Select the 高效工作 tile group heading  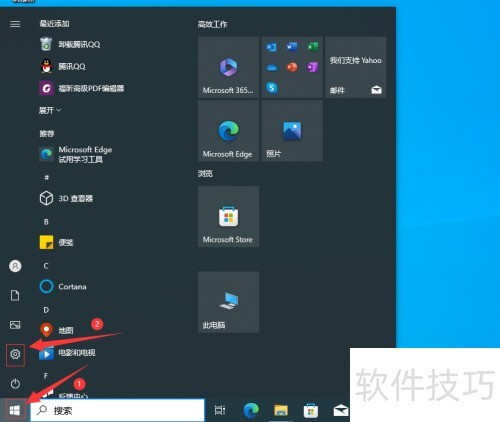(212, 24)
